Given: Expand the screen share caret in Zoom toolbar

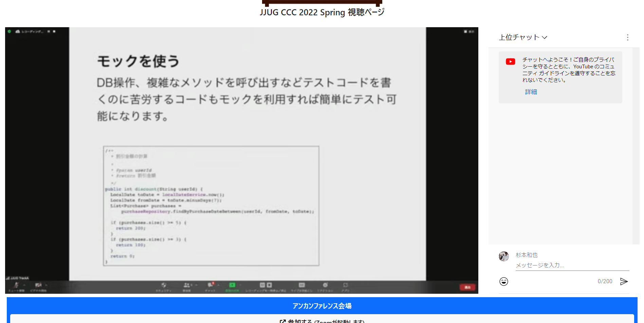Looking at the screenshot, I should click(x=240, y=285).
